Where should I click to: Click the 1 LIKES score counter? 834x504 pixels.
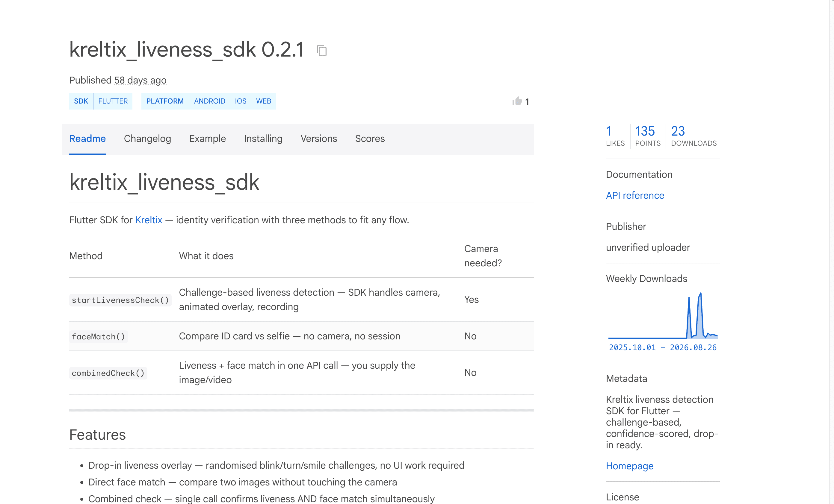(x=615, y=136)
